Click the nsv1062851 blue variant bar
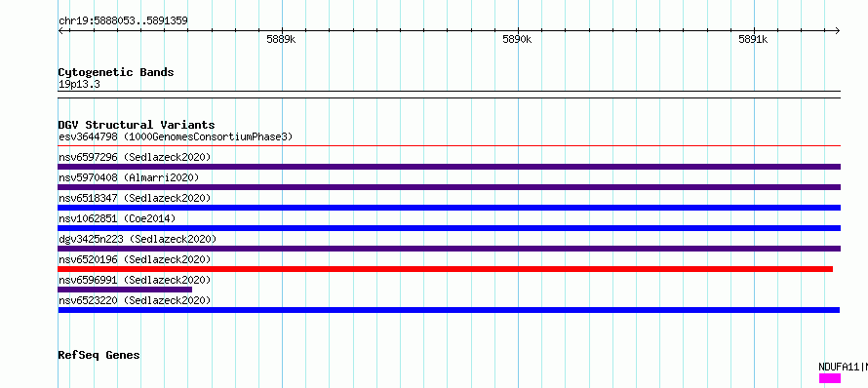This screenshot has height=388, width=868. pos(449,228)
